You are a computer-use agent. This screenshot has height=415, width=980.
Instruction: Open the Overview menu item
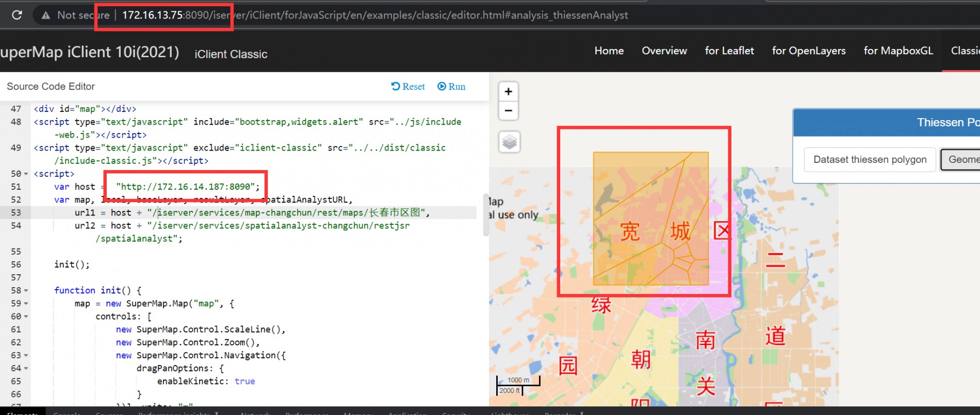(x=664, y=51)
